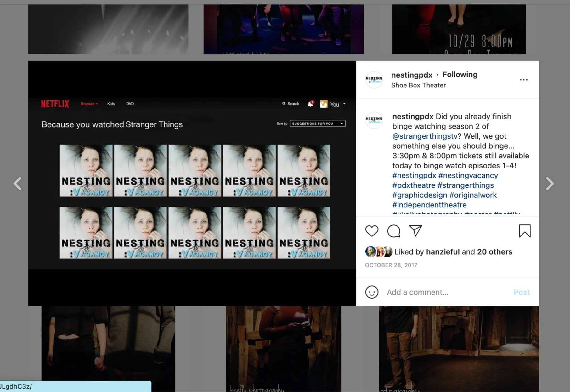Open the holding hands photo thumbnail
This screenshot has width=570, height=392.
coord(108,349)
